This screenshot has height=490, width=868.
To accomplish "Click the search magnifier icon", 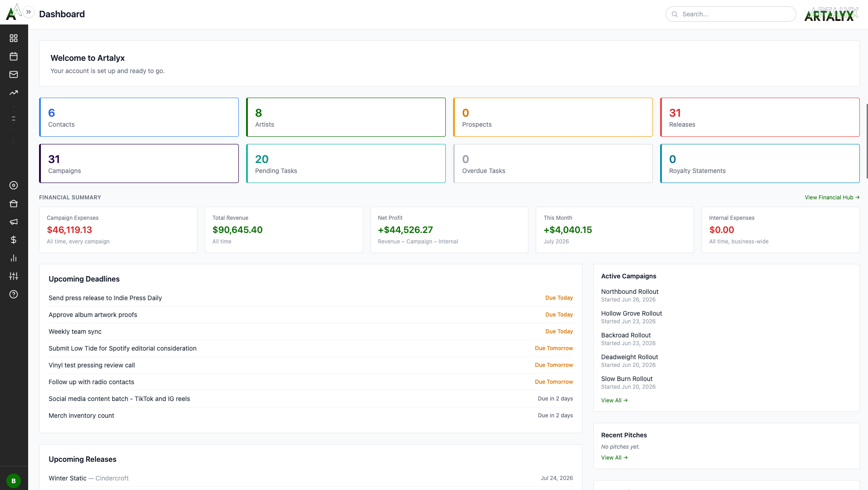I will tap(675, 14).
